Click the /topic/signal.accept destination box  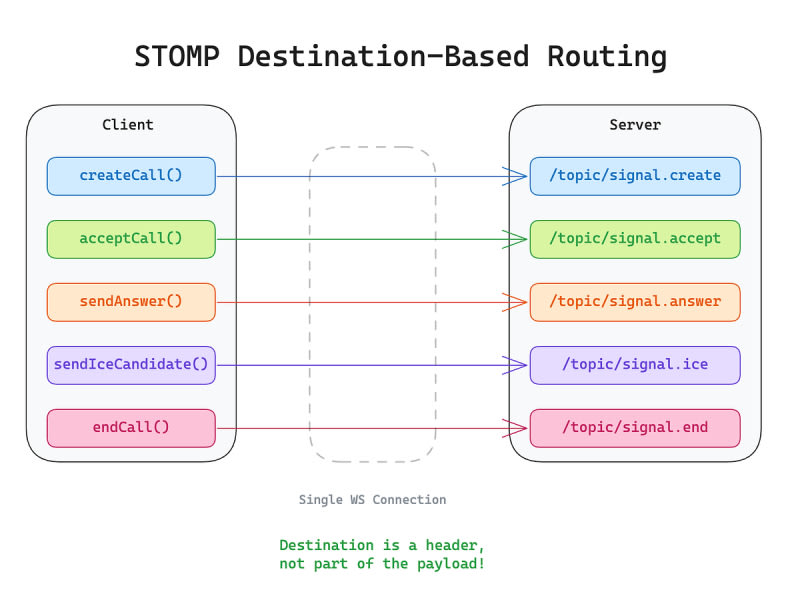[635, 239]
